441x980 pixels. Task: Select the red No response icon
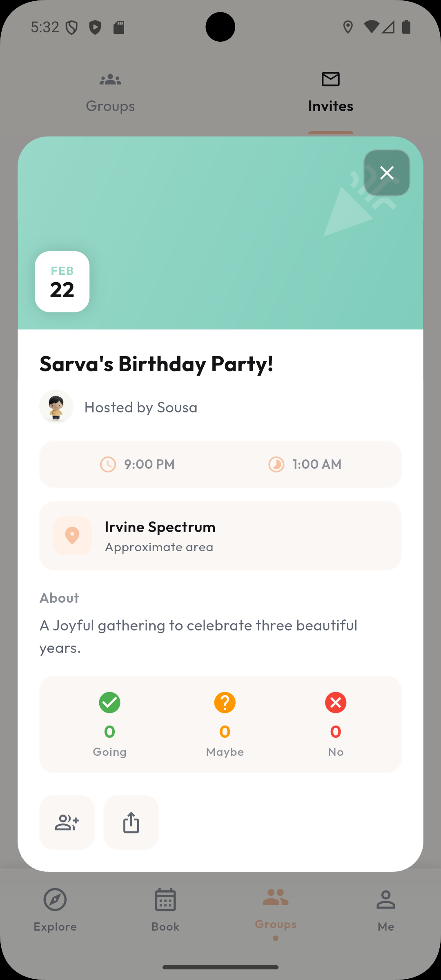click(336, 702)
